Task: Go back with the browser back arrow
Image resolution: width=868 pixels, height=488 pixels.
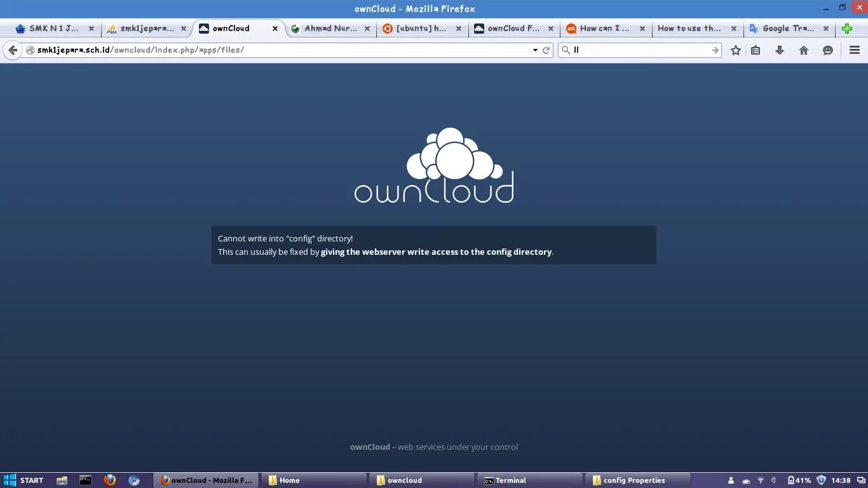Action: point(13,50)
